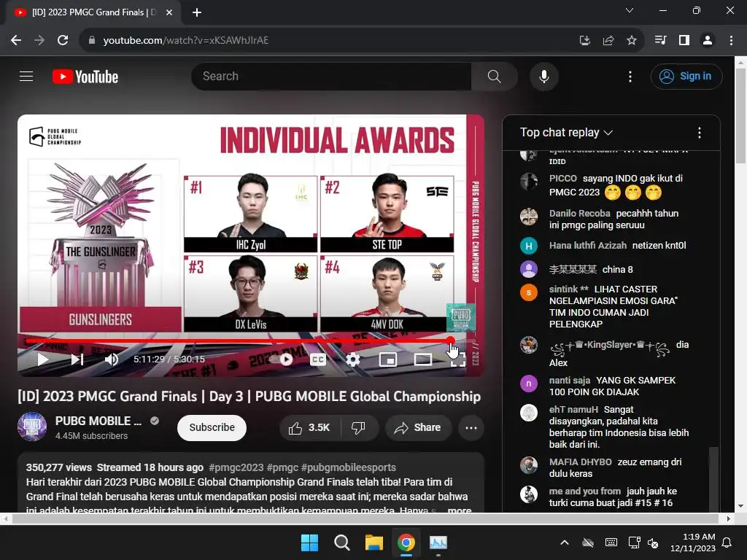
Task: Open the clock and date flyout
Action: [693, 542]
